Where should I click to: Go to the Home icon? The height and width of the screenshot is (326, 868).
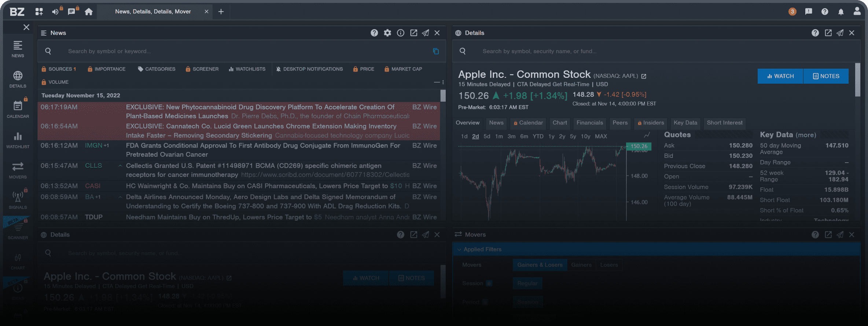[88, 12]
